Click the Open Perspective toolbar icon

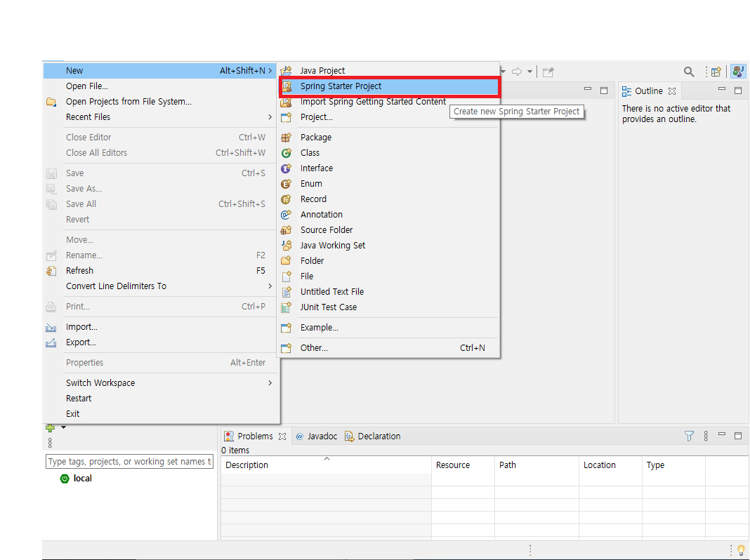pyautogui.click(x=716, y=72)
